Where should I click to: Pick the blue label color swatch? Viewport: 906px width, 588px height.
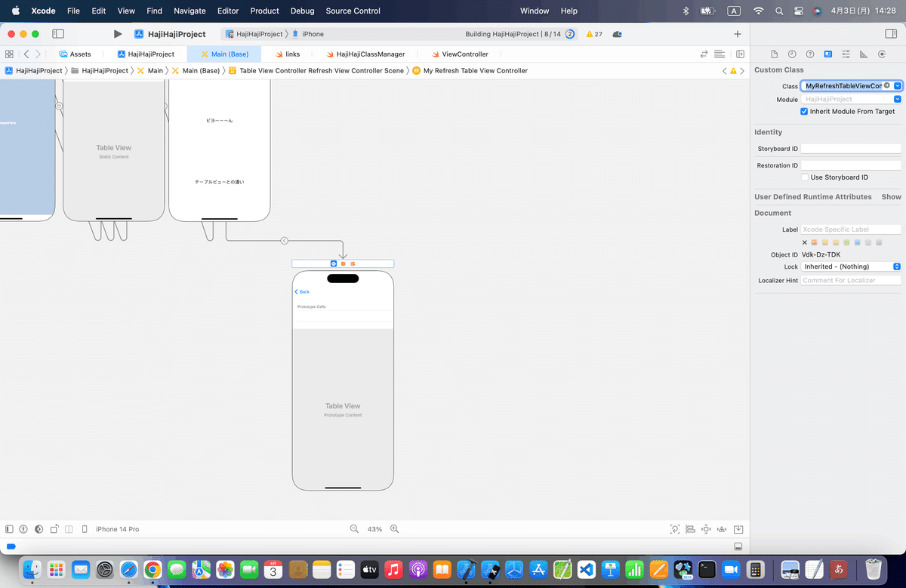pyautogui.click(x=858, y=242)
